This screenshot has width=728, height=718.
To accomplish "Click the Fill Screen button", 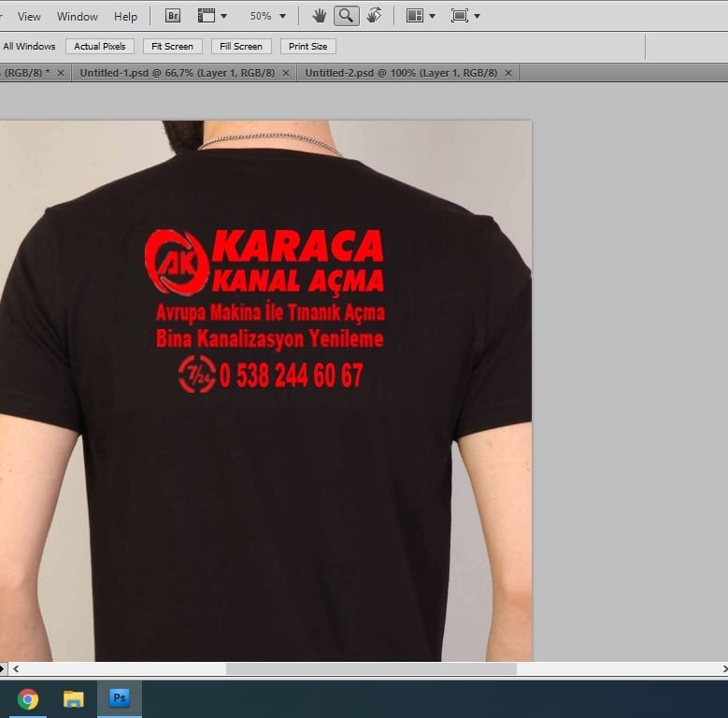I will (x=241, y=47).
